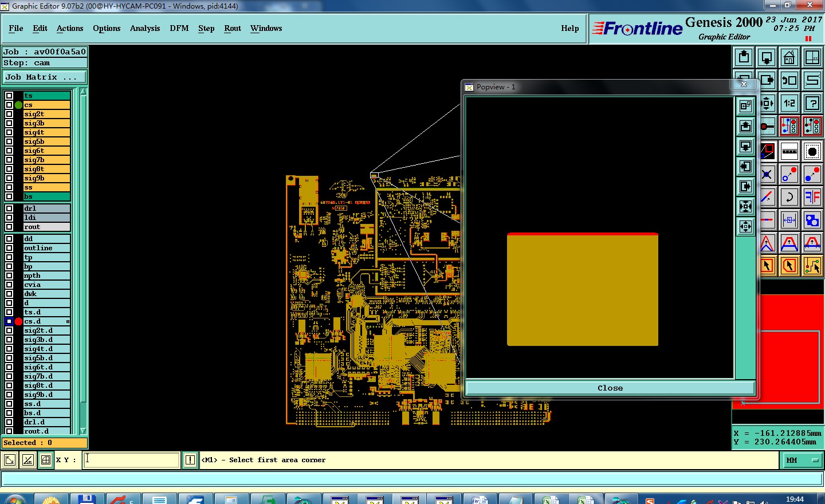
Task: Click the curved rotate arrow icon
Action: 789,198
